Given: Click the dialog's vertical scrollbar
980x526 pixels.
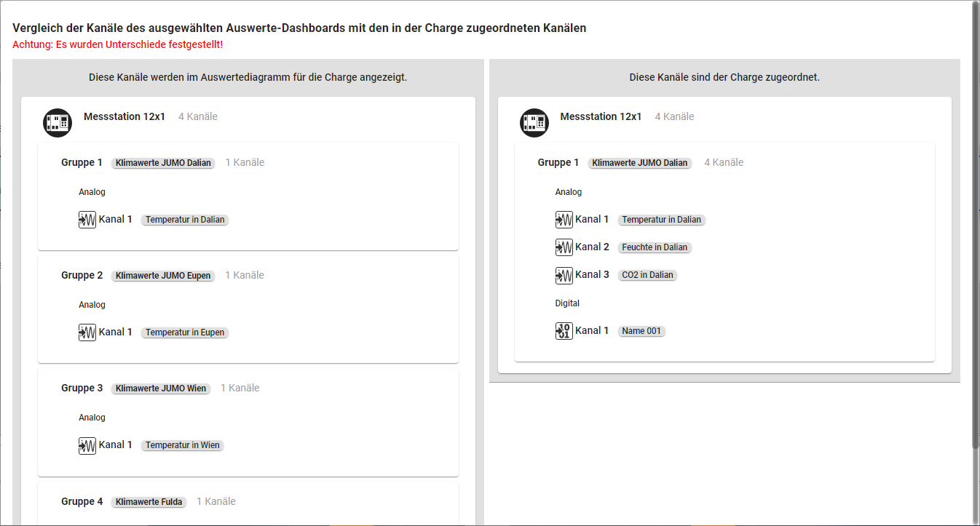Looking at the screenshot, I should [976, 226].
